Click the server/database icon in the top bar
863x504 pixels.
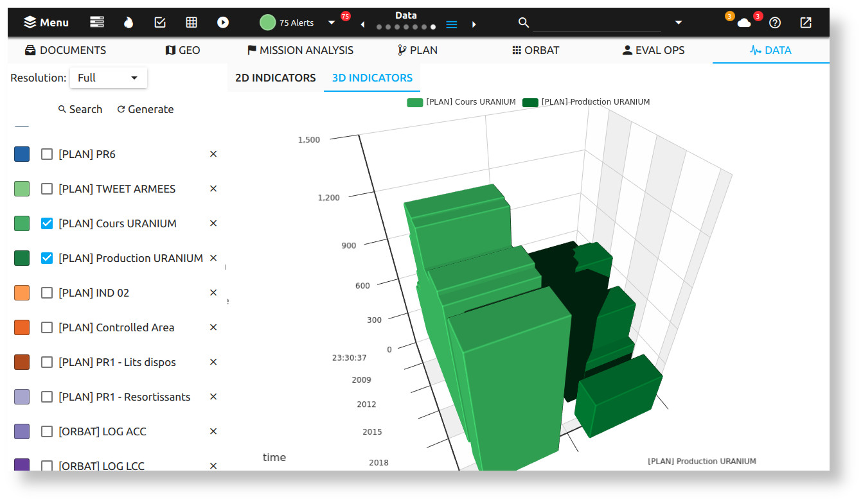click(x=96, y=22)
